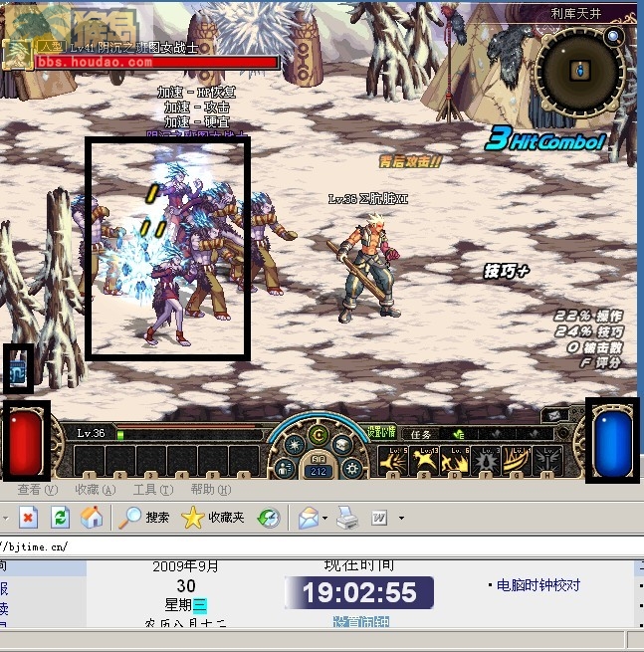This screenshot has width=644, height=652.
Task: Click the browser Stop page icon
Action: pyautogui.click(x=28, y=518)
